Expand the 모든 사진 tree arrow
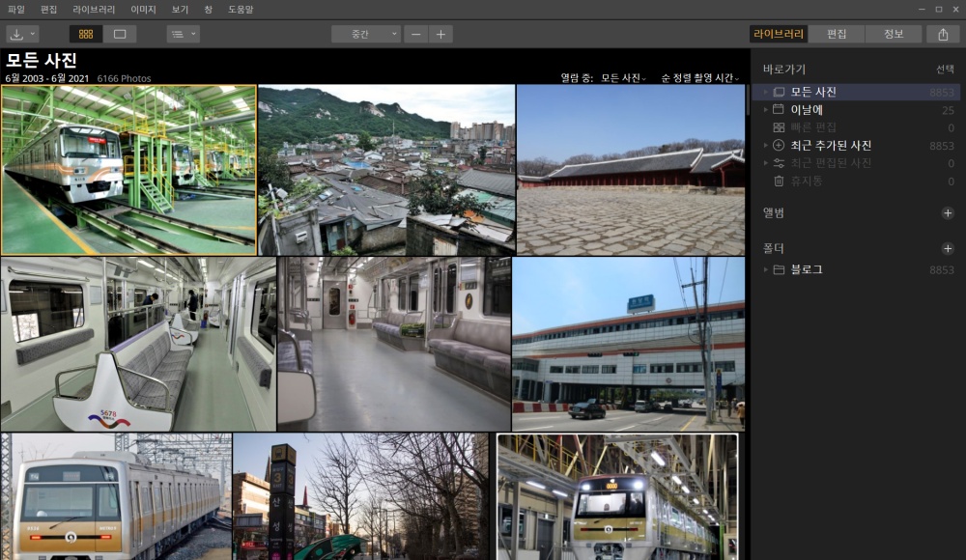Image resolution: width=966 pixels, height=560 pixels. (766, 92)
